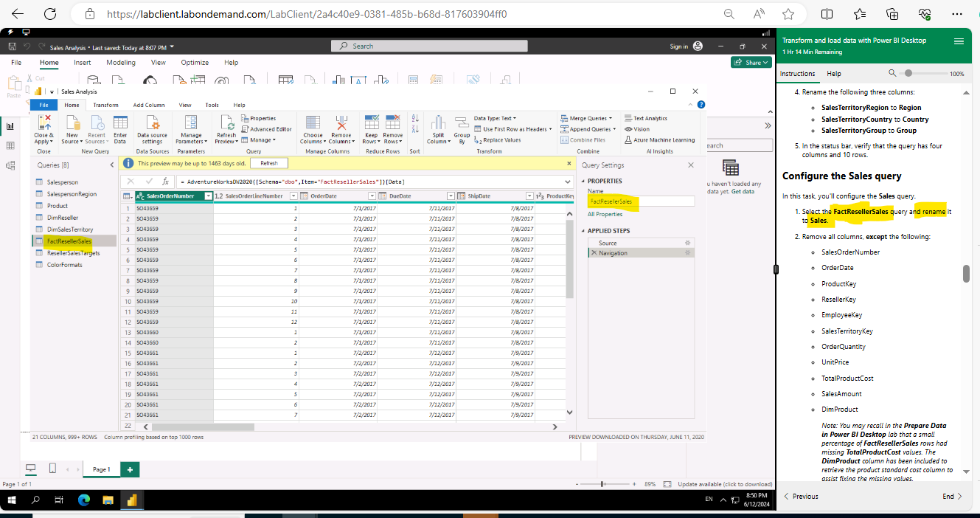This screenshot has width=980, height=518.
Task: Click the Refresh button in the preview warning
Action: 269,163
